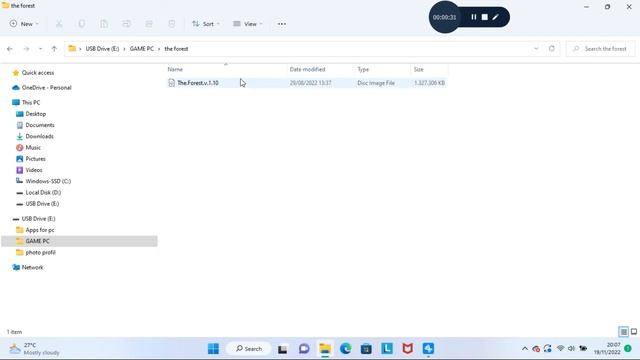Pause the screen recording
Image resolution: width=640 pixels, height=360 pixels.
[473, 17]
